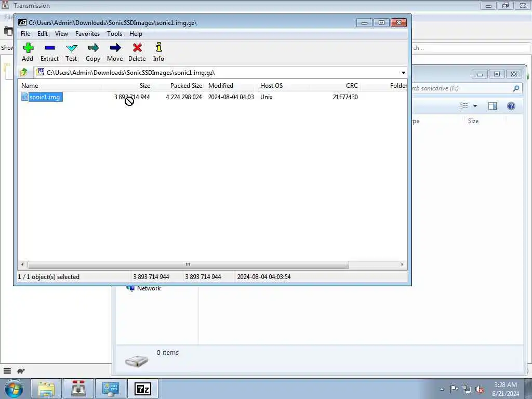
Task: Click the Unix host OS cell
Action: pyautogui.click(x=267, y=97)
